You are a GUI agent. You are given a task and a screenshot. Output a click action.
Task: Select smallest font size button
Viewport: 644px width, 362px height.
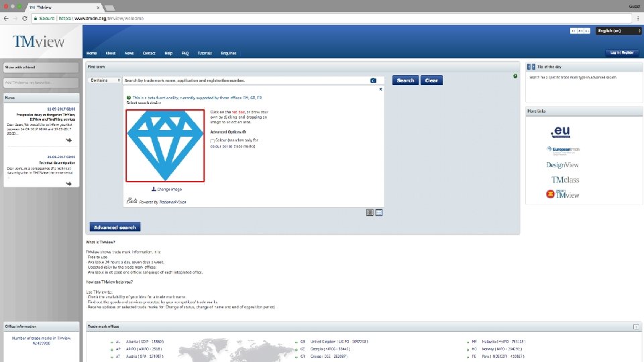point(574,31)
